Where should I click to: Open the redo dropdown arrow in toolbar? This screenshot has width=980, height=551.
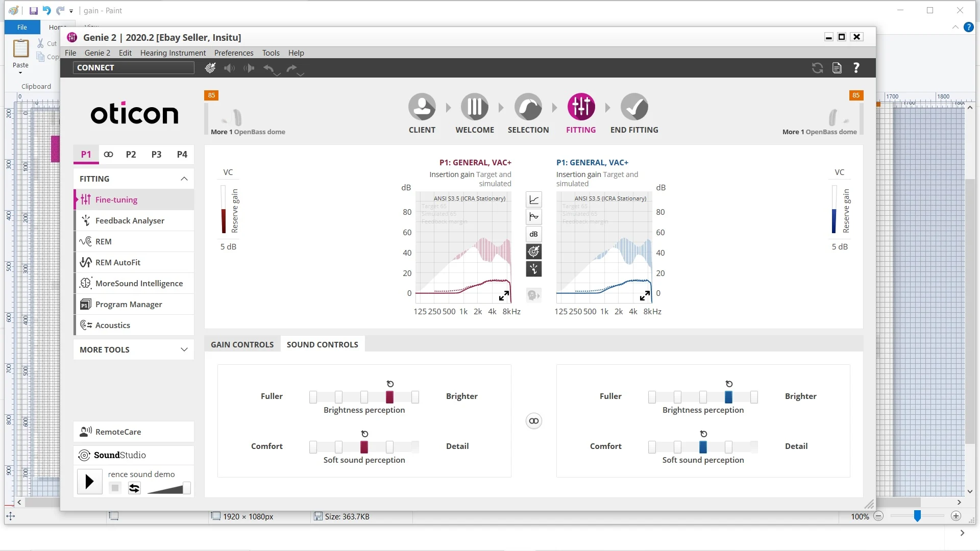click(301, 74)
